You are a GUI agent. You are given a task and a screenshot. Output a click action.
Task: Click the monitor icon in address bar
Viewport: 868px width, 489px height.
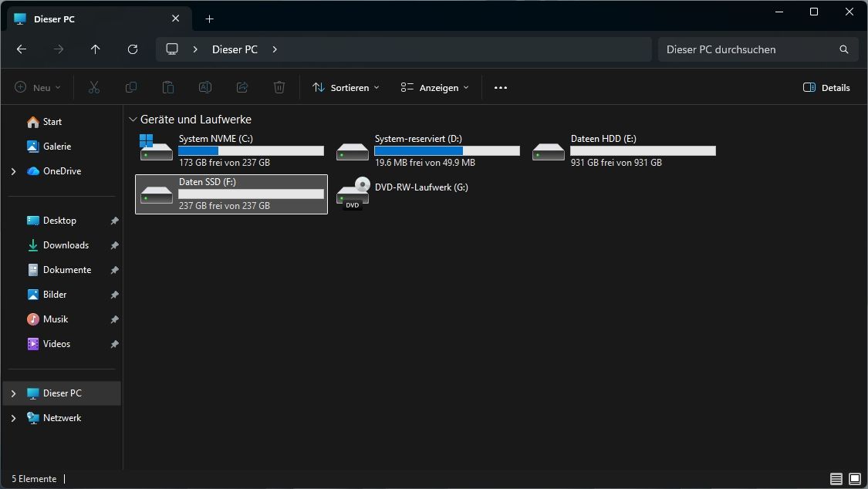[x=172, y=49]
